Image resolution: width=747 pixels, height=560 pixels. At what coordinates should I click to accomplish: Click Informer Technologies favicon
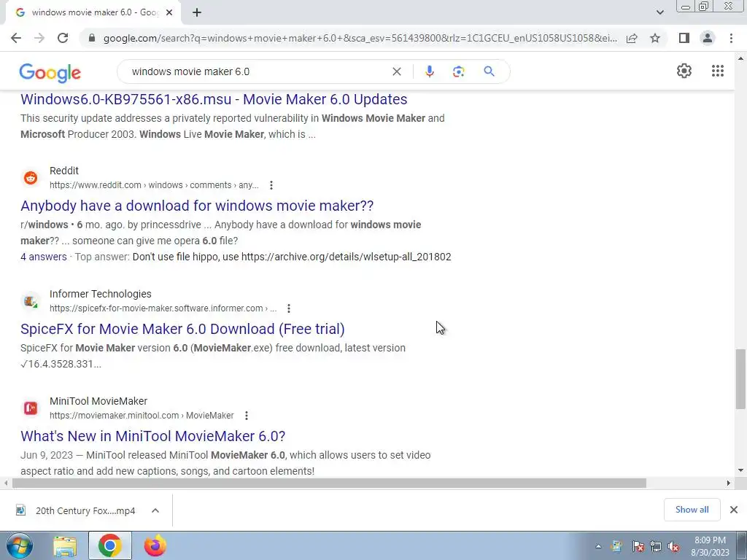click(x=31, y=301)
